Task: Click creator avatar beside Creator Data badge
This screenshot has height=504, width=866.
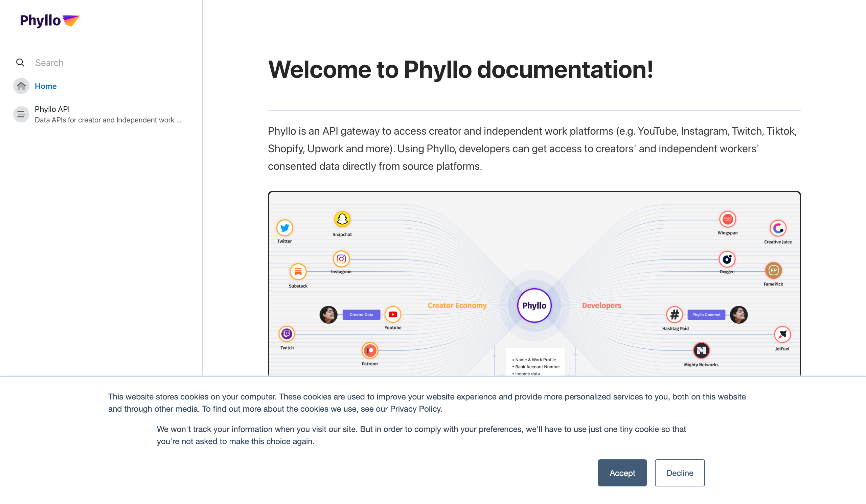Action: [x=328, y=315]
